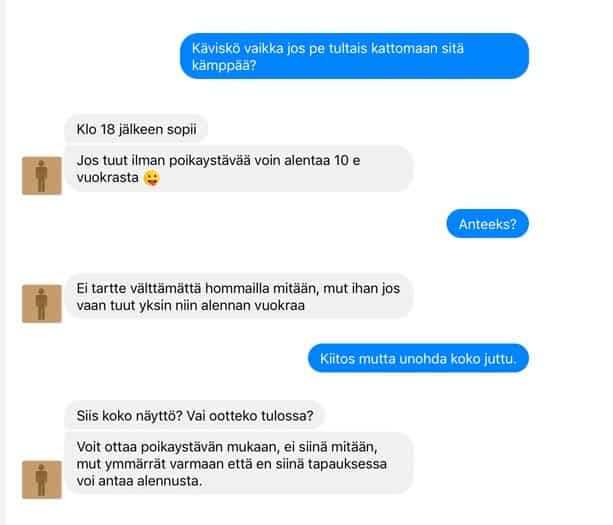Screen dimensions: 613x525
Task: Click the word 'kämppää?' in the first message
Action: (224, 65)
